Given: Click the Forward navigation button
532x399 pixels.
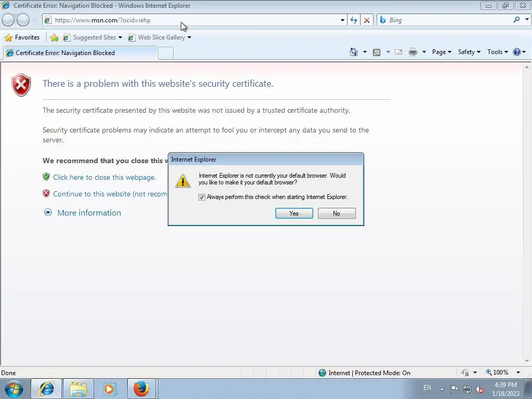Looking at the screenshot, I should coord(23,20).
